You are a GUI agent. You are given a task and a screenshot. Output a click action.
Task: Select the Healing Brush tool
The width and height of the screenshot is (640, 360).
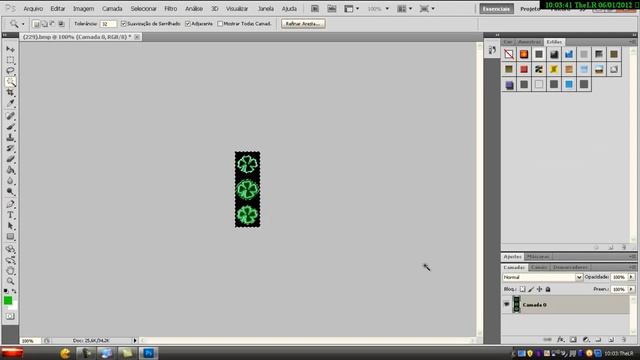tap(10, 116)
